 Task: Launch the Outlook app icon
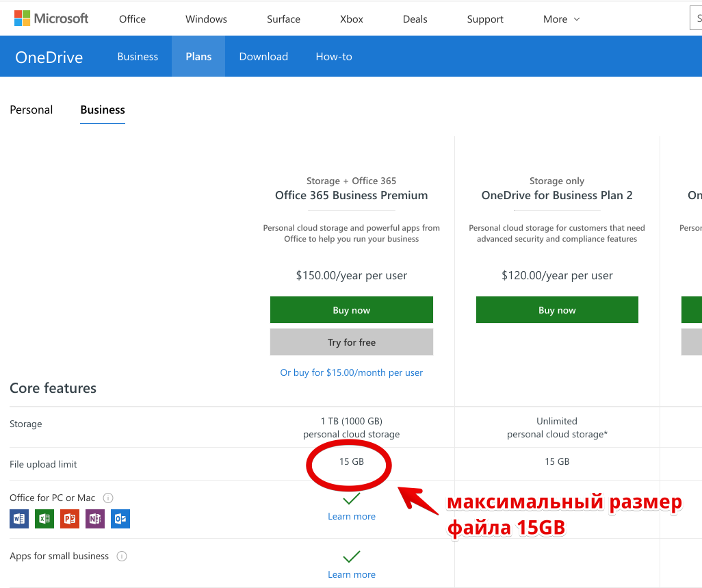pyautogui.click(x=120, y=519)
